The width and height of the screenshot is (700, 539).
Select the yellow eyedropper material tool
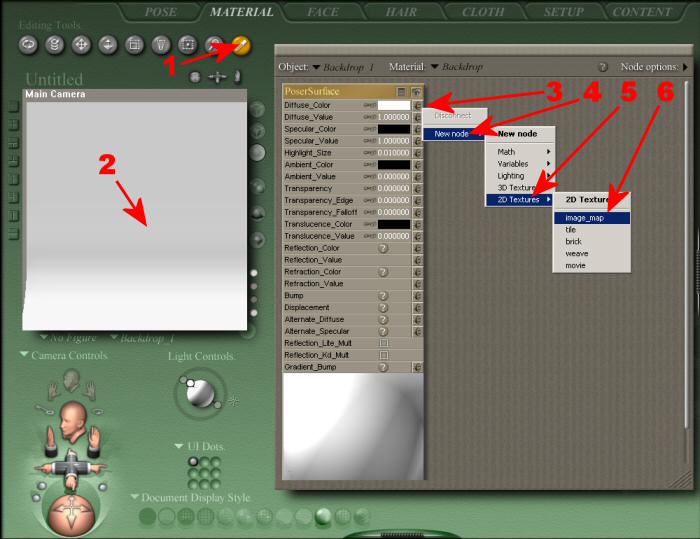[241, 45]
